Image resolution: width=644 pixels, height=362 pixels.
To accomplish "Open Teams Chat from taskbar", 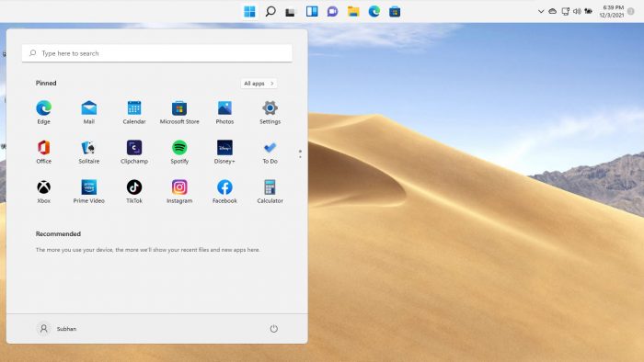I will (x=332, y=11).
